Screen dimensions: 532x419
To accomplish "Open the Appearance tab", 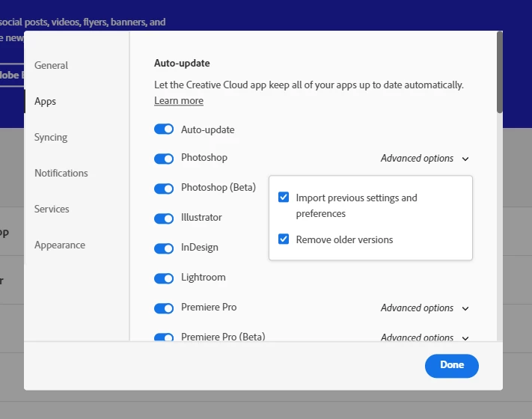I will coord(60,245).
